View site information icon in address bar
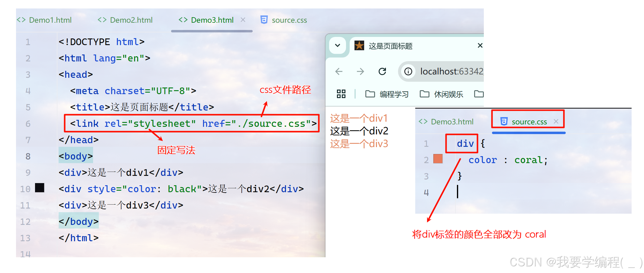Image resolution: width=644 pixels, height=273 pixels. (x=408, y=71)
